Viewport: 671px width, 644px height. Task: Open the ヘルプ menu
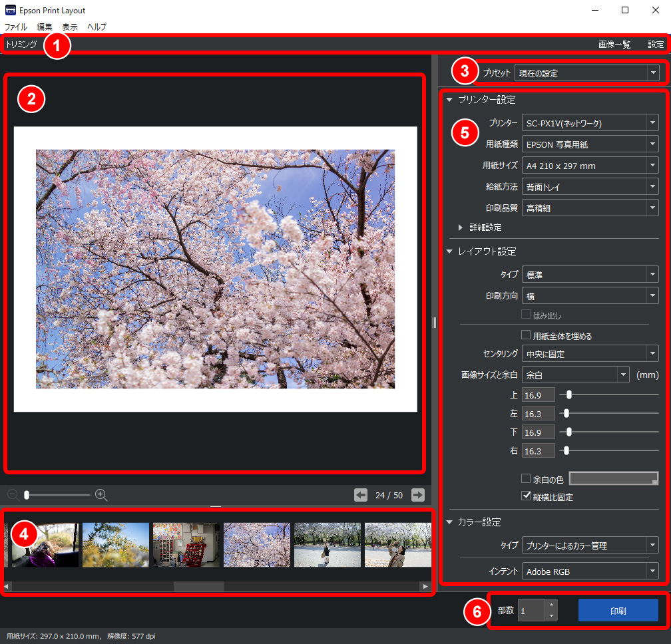[x=97, y=27]
